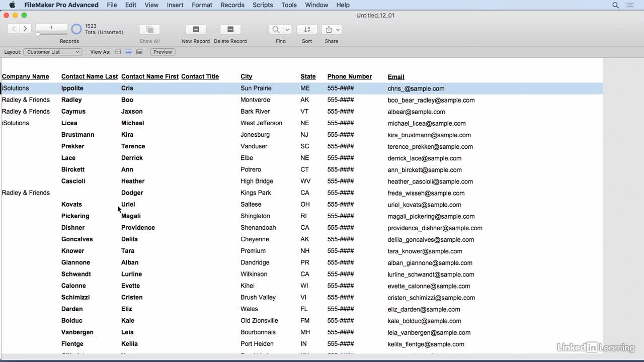
Task: Select the Ippolite last name cell
Action: [72, 88]
